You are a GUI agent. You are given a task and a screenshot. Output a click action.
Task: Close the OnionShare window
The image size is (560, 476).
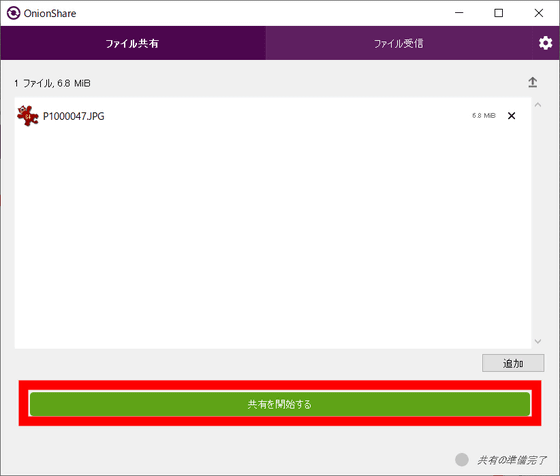[539, 13]
